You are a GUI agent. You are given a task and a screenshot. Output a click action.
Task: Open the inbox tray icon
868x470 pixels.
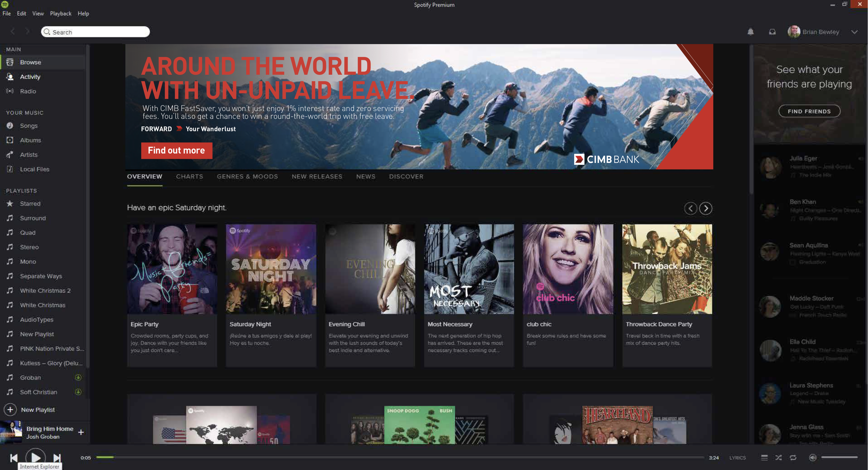772,32
